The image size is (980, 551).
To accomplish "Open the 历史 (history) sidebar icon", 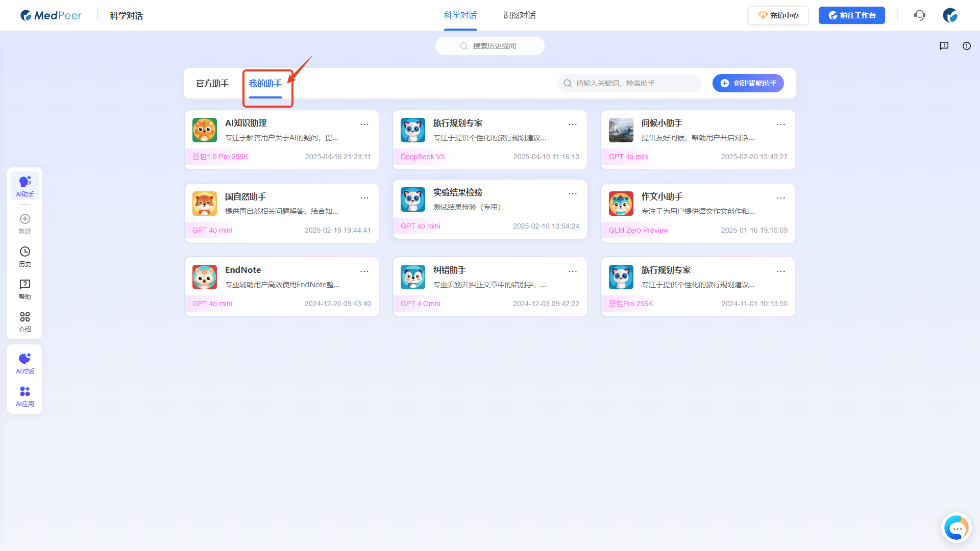I will coord(24,257).
